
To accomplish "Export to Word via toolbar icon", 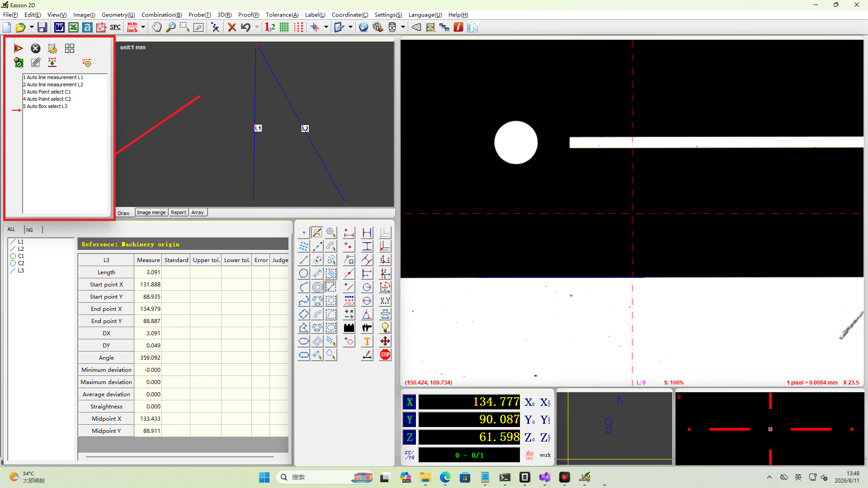I will click(x=59, y=28).
